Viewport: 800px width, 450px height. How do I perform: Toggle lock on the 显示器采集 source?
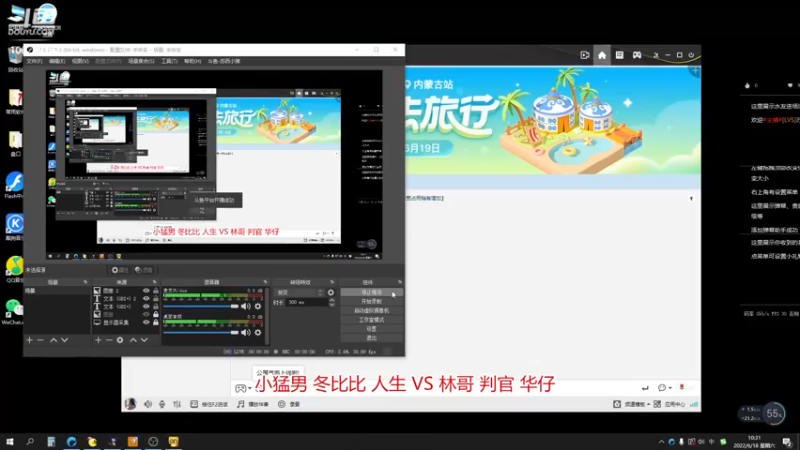coord(156,322)
